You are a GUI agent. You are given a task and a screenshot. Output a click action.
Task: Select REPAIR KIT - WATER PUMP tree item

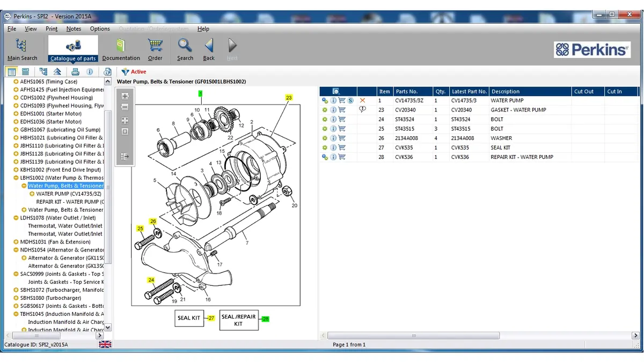pyautogui.click(x=70, y=202)
